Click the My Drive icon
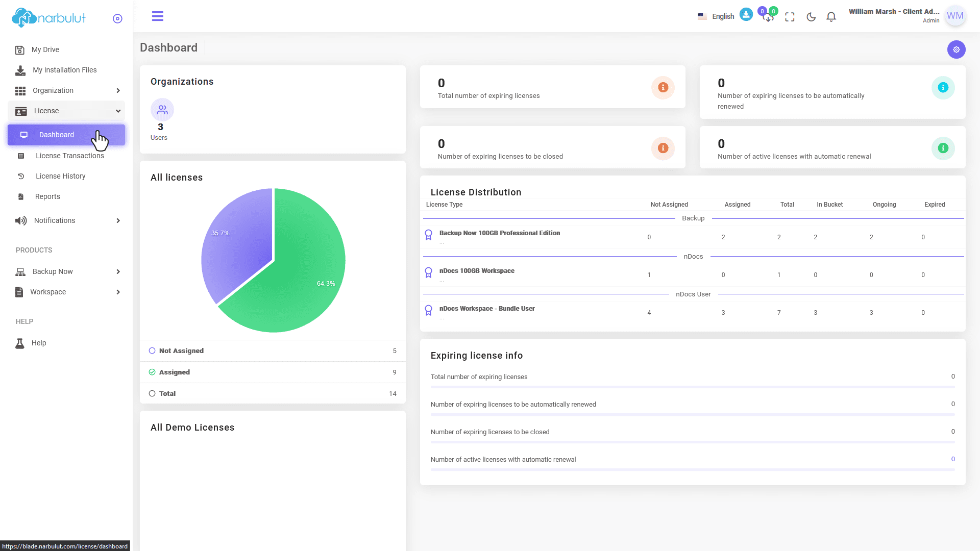Viewport: 980px width, 551px height. tap(20, 50)
